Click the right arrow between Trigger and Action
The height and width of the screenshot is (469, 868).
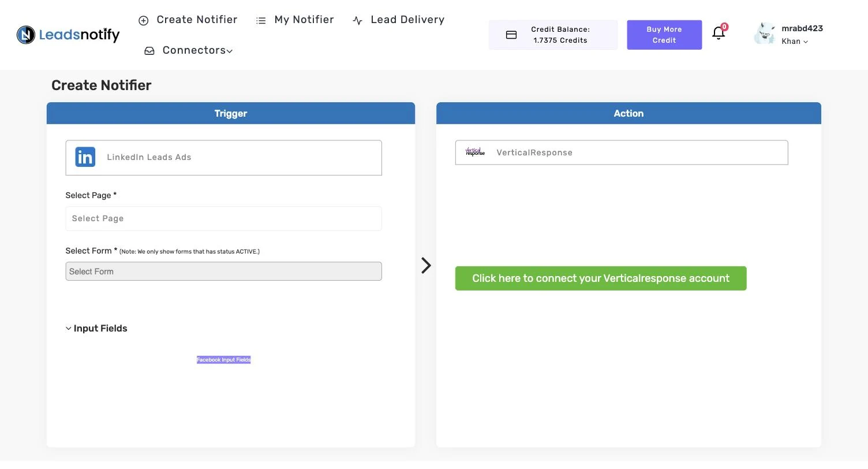[426, 265]
